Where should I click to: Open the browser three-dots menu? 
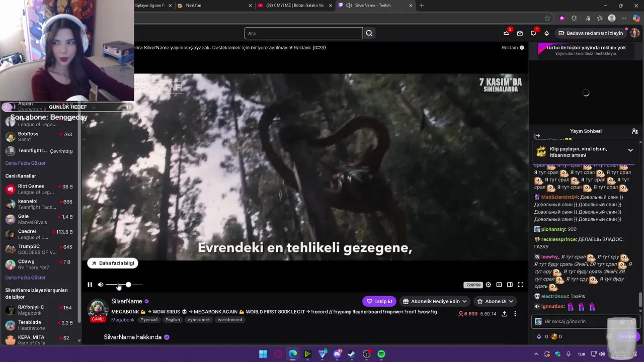(x=624, y=18)
